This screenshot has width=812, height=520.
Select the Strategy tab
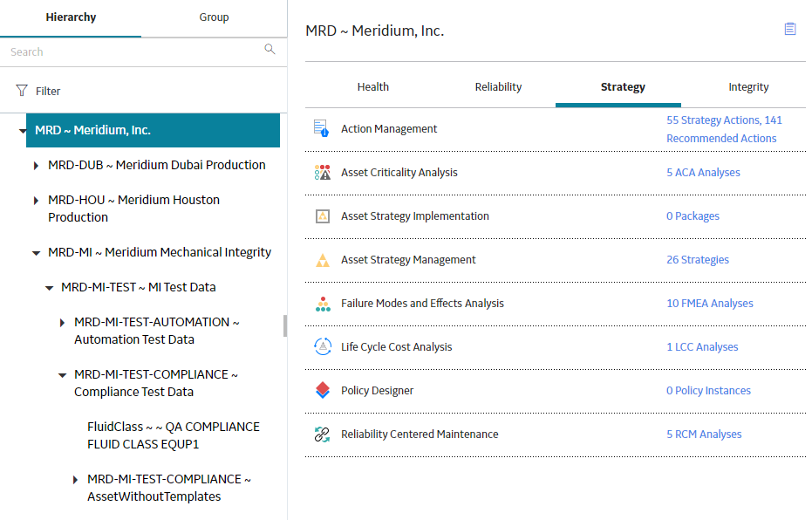[623, 87]
